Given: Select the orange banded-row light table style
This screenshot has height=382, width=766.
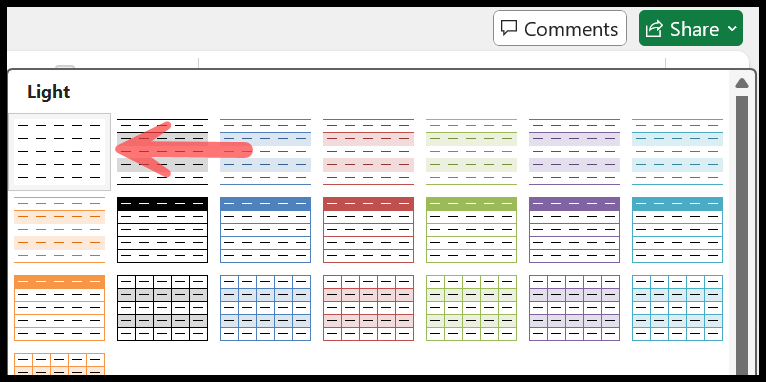Looking at the screenshot, I should pos(60,230).
